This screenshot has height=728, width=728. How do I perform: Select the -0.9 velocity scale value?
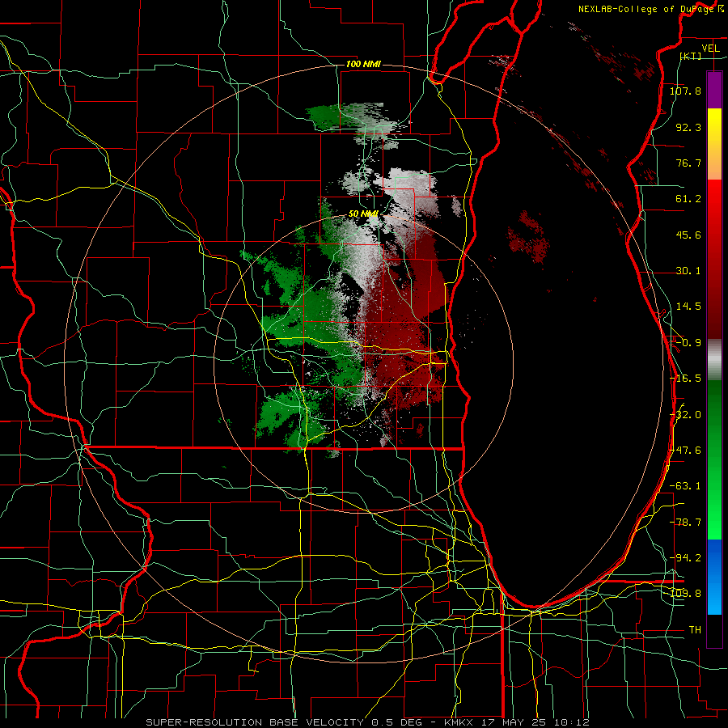[x=688, y=343]
